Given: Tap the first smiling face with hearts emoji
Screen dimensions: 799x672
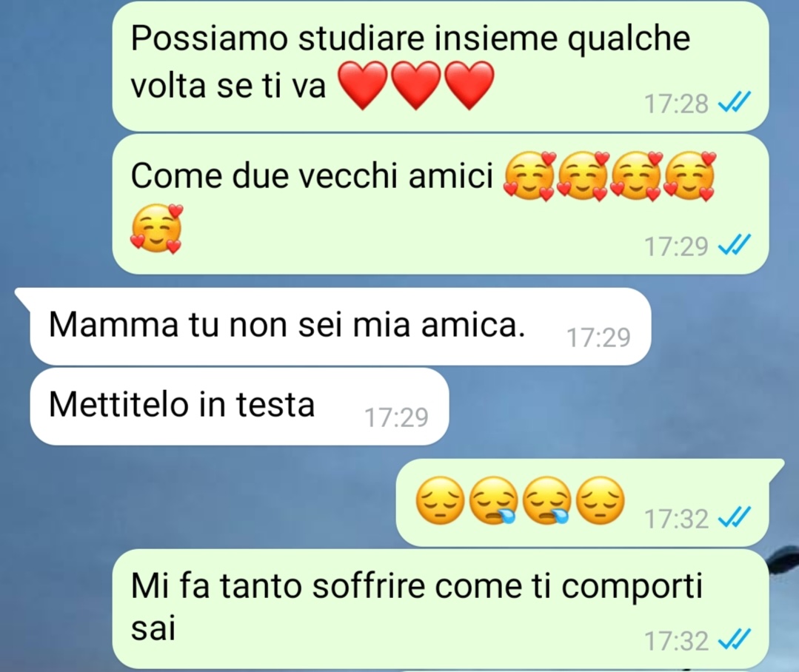Looking at the screenshot, I should click(x=529, y=176).
